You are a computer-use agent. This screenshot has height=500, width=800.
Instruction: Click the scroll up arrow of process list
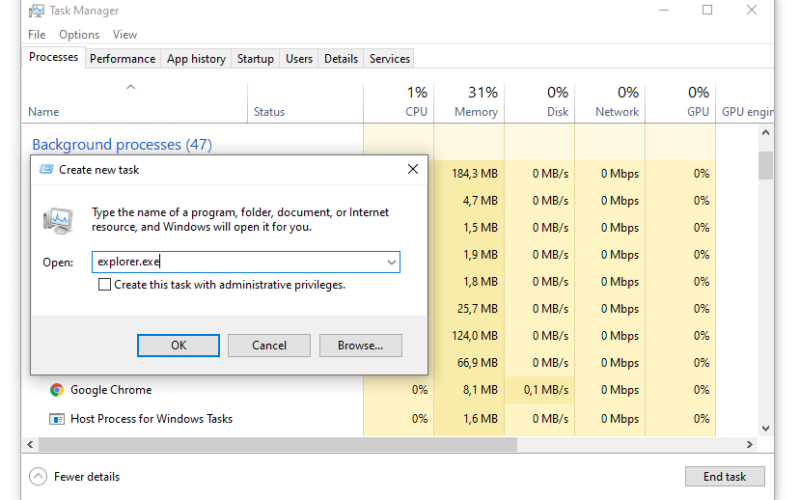(x=765, y=133)
